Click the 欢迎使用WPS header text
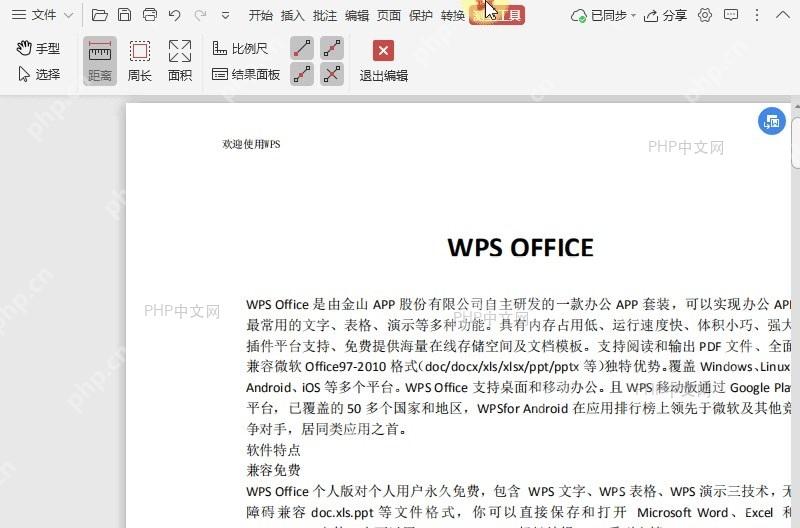The image size is (800, 528). [x=251, y=144]
